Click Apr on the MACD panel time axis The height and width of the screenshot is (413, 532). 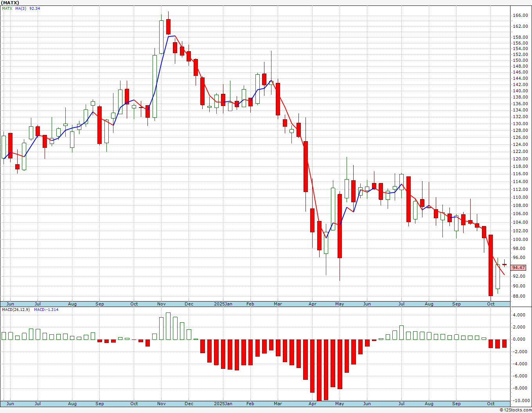tap(313, 403)
